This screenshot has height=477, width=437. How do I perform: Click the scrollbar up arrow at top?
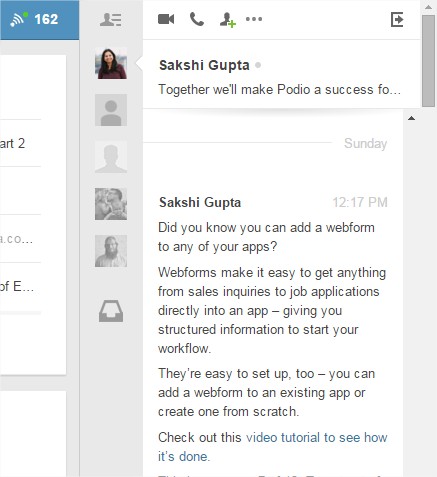[x=428, y=7]
